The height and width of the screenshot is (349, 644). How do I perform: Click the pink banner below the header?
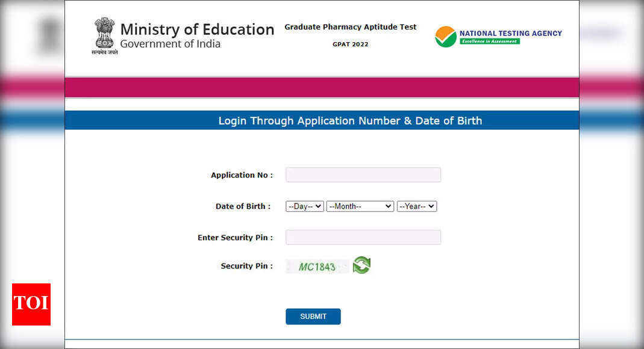coord(322,87)
